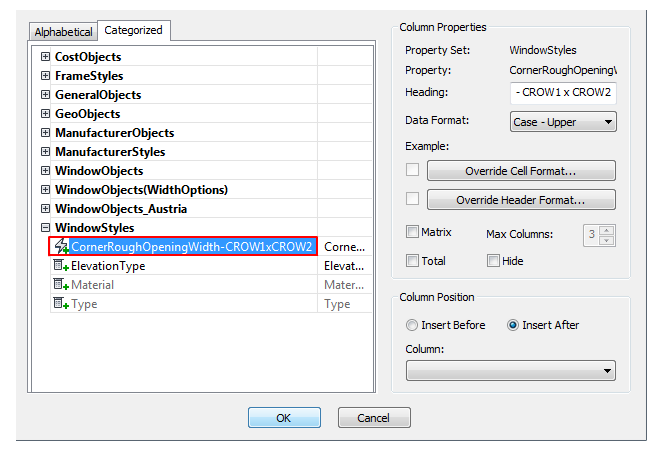
Task: Click the Heading text field
Action: click(563, 93)
